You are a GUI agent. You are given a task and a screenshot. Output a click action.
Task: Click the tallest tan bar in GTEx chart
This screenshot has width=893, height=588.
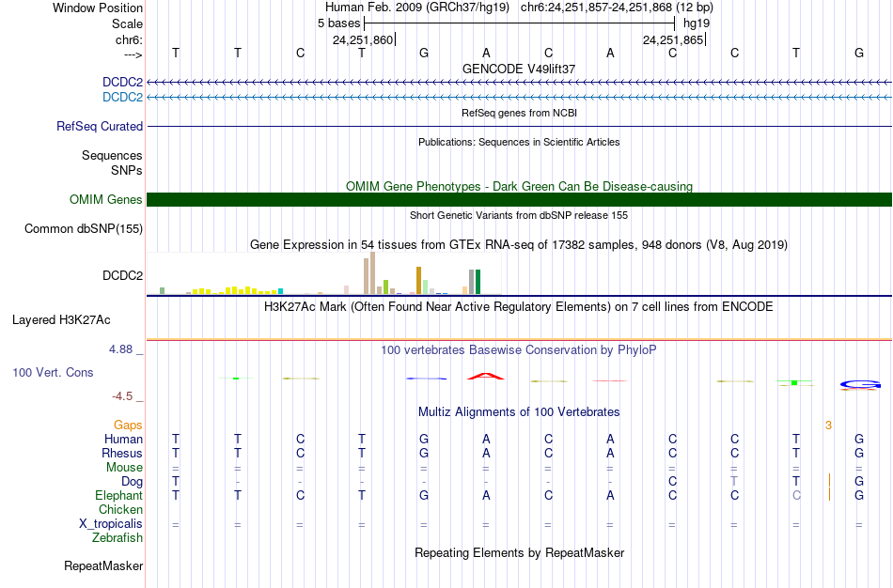[x=373, y=273]
